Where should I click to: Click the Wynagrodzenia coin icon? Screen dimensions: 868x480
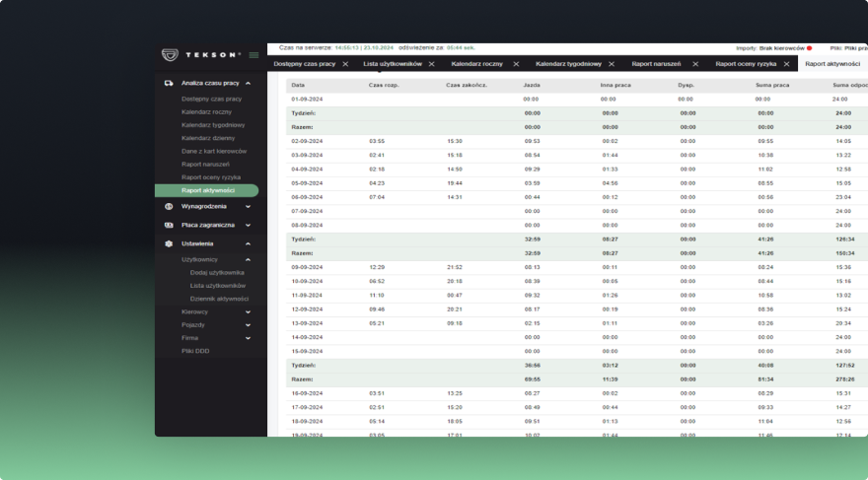pos(169,206)
